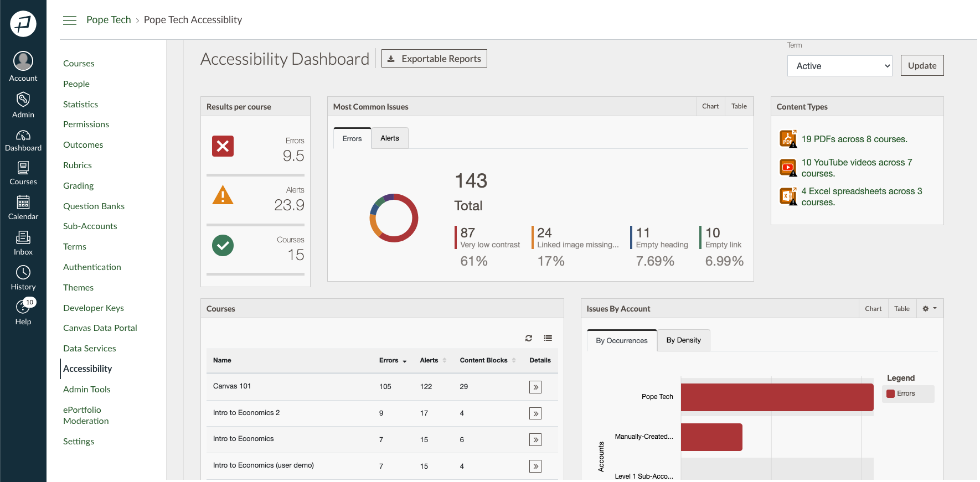This screenshot has width=980, height=482.
Task: Click the 11 Empty heading stat
Action: point(659,247)
